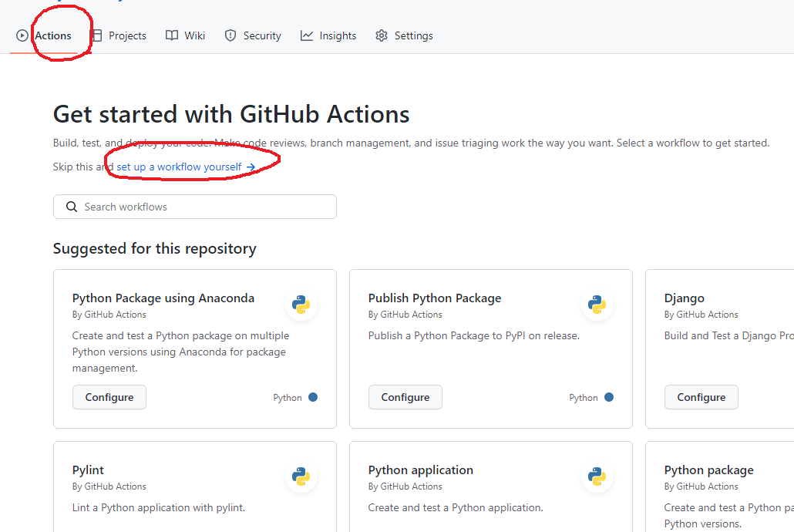794x532 pixels.
Task: Select 'Python Package using Anaconda' title
Action: 163,298
